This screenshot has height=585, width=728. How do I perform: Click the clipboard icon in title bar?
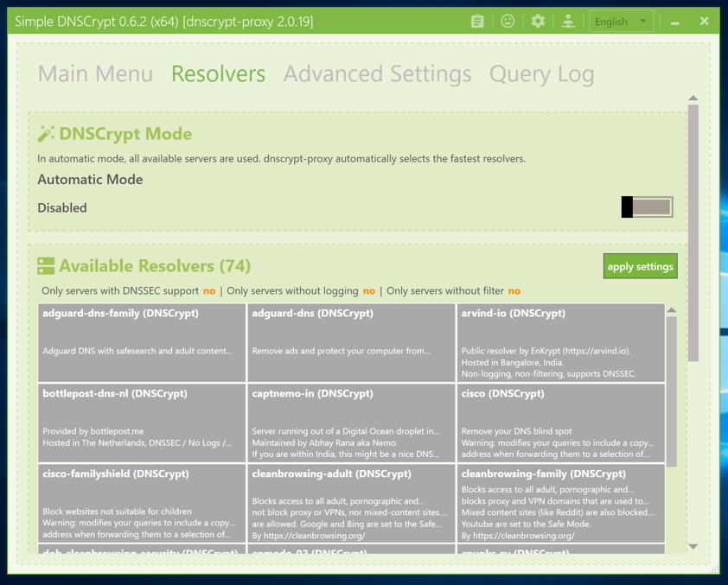(x=477, y=22)
